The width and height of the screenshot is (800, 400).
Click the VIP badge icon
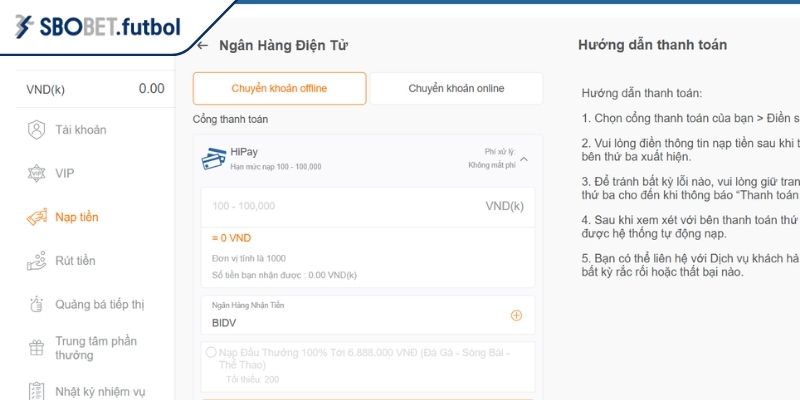37,173
